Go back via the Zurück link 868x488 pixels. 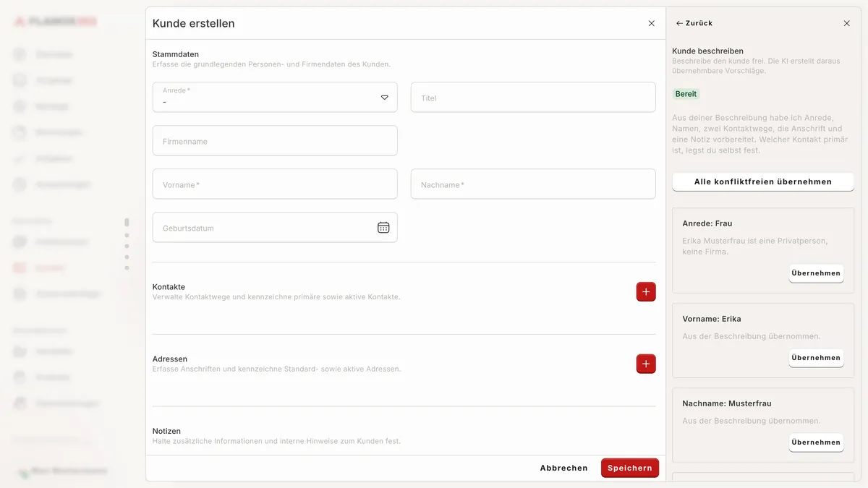[x=694, y=23]
